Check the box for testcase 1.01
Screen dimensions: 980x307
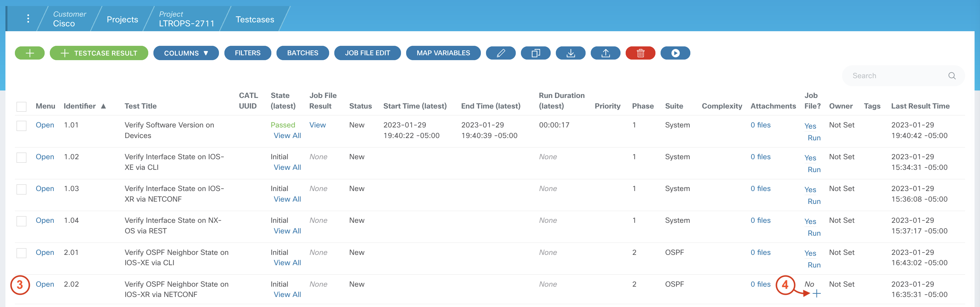(x=21, y=126)
